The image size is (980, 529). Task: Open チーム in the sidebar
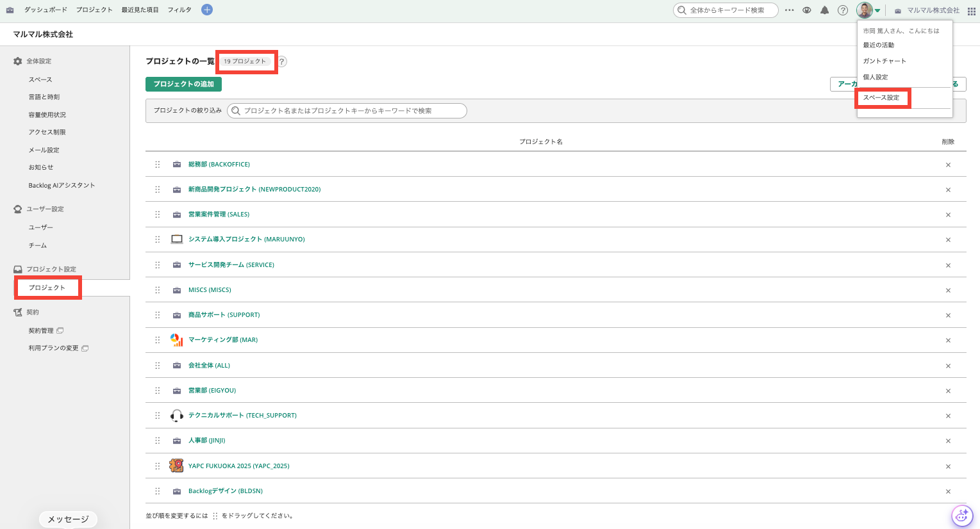point(38,246)
